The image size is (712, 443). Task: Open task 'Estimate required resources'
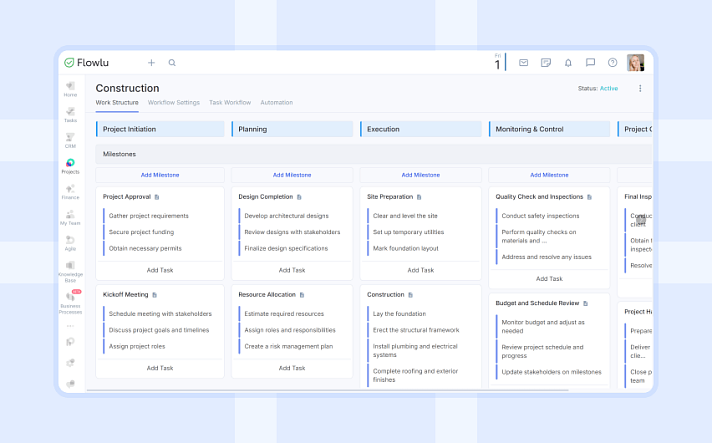point(284,314)
